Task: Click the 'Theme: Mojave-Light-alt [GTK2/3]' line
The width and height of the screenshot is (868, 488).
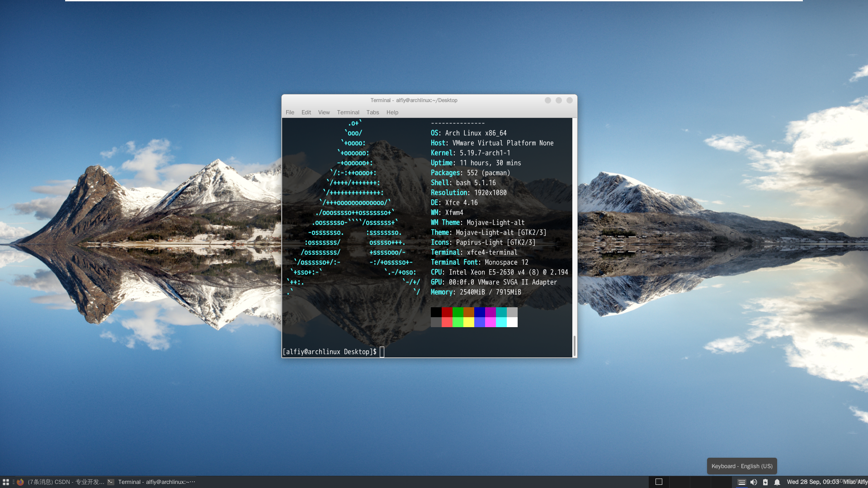Action: pos(489,232)
